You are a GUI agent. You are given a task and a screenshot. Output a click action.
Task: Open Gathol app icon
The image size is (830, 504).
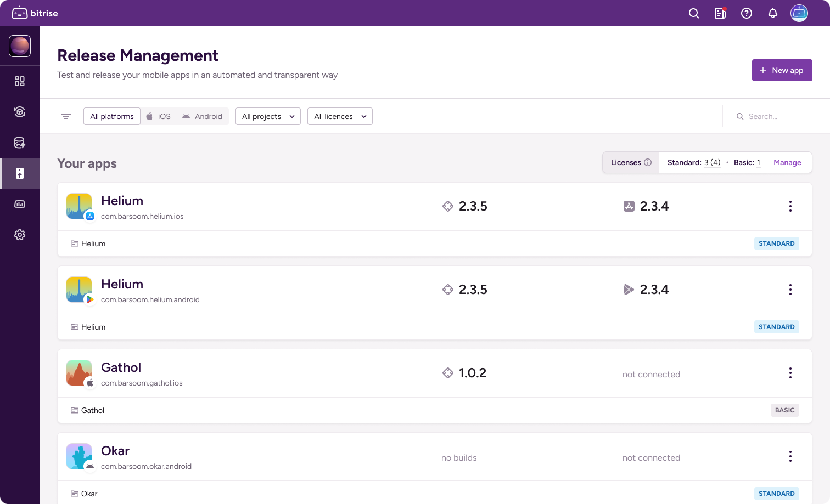pyautogui.click(x=79, y=373)
